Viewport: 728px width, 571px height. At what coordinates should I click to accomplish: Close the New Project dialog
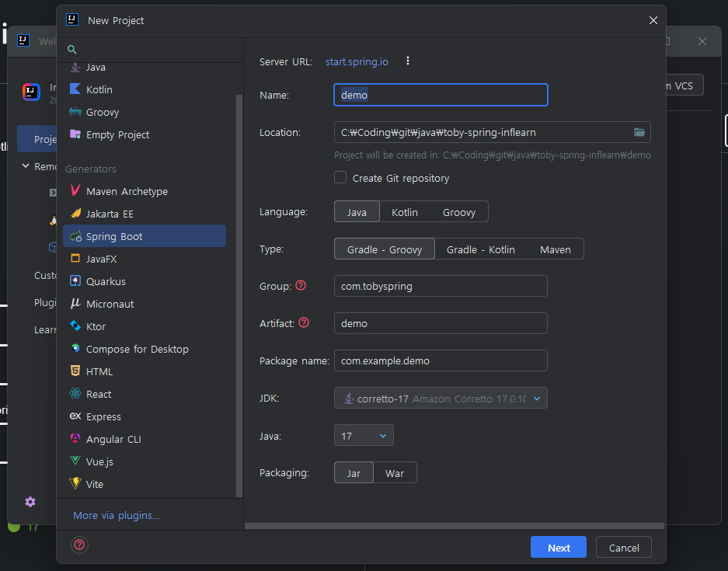pos(653,20)
